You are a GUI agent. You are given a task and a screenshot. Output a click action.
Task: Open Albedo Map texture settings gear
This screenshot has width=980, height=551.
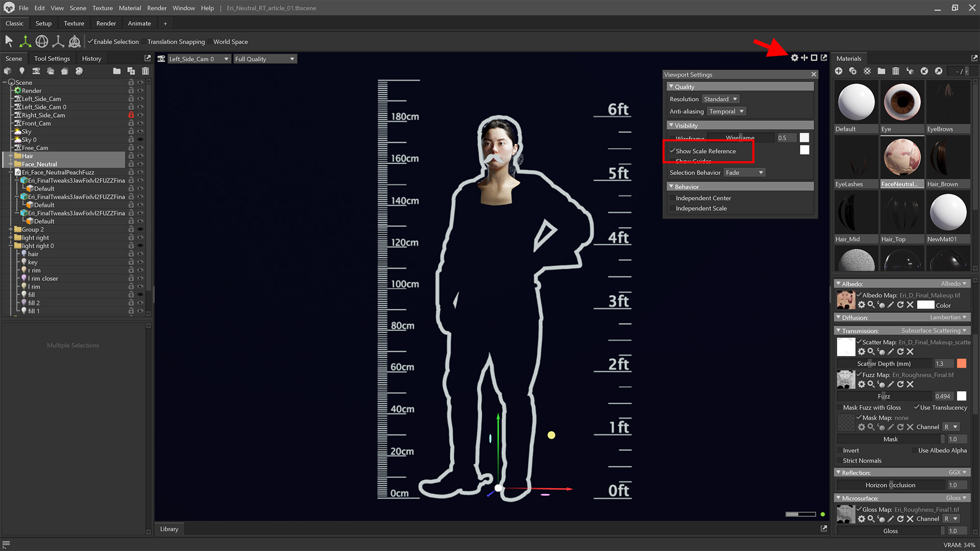862,305
